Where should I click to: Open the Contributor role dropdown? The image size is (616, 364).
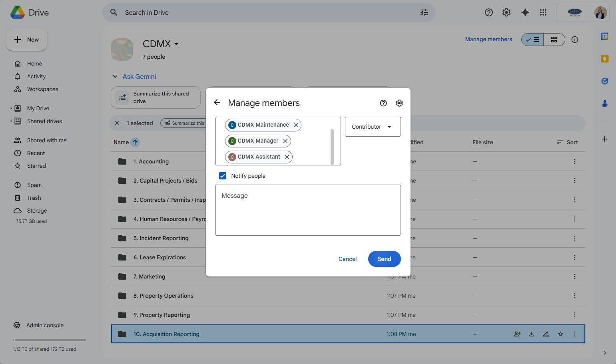373,127
